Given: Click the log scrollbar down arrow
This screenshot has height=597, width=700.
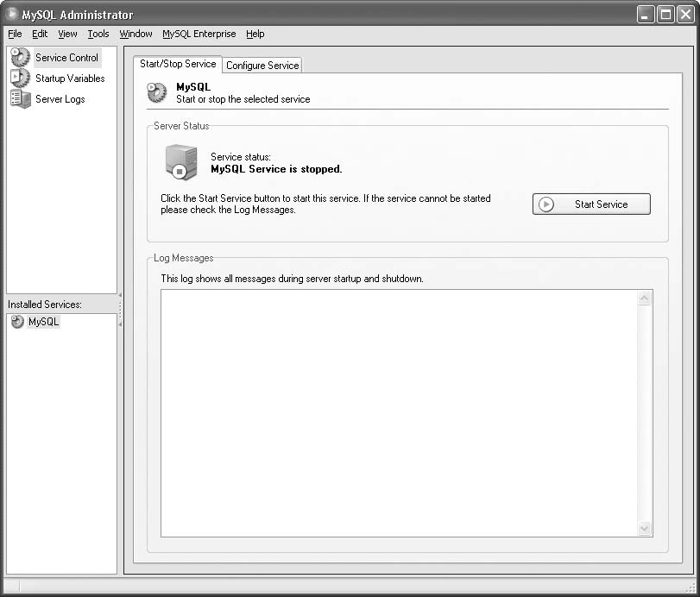Looking at the screenshot, I should click(x=644, y=528).
